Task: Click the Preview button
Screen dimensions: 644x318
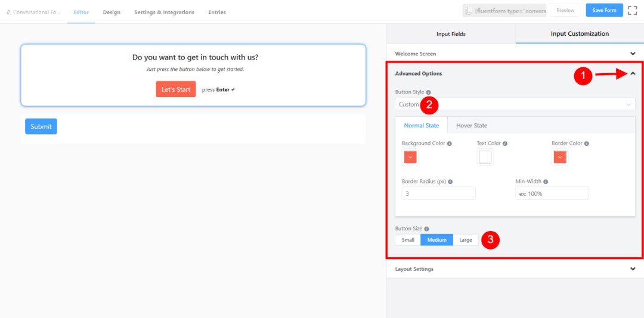Action: click(565, 10)
